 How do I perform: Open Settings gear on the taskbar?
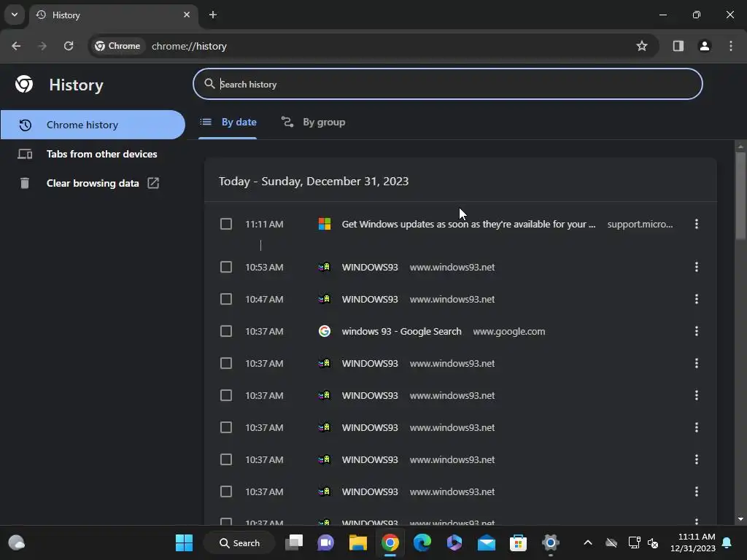point(550,542)
